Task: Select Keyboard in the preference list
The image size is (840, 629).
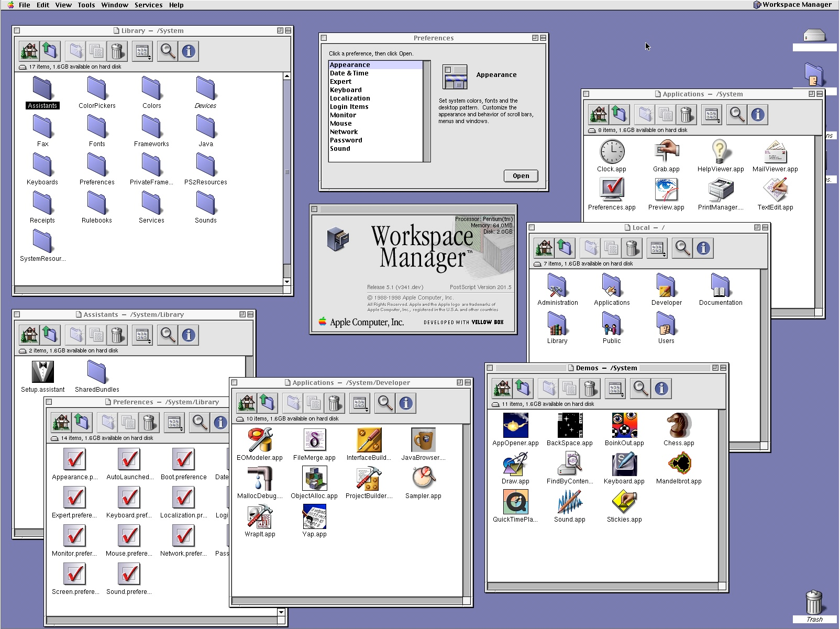Action: pos(375,90)
